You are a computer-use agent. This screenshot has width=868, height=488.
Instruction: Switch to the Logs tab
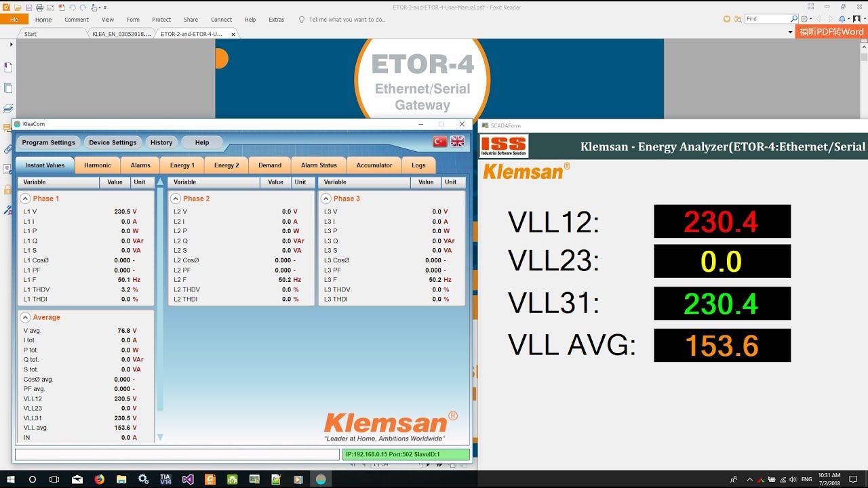[x=418, y=165]
